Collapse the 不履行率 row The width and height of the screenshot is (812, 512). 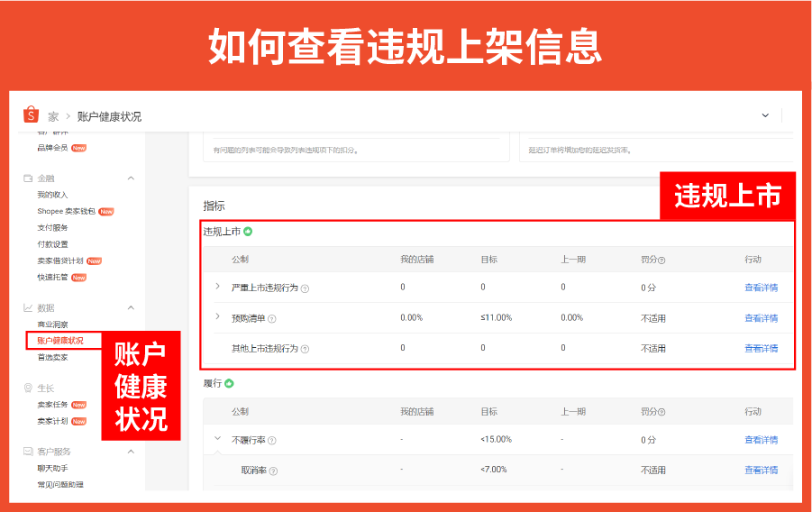pos(217,438)
